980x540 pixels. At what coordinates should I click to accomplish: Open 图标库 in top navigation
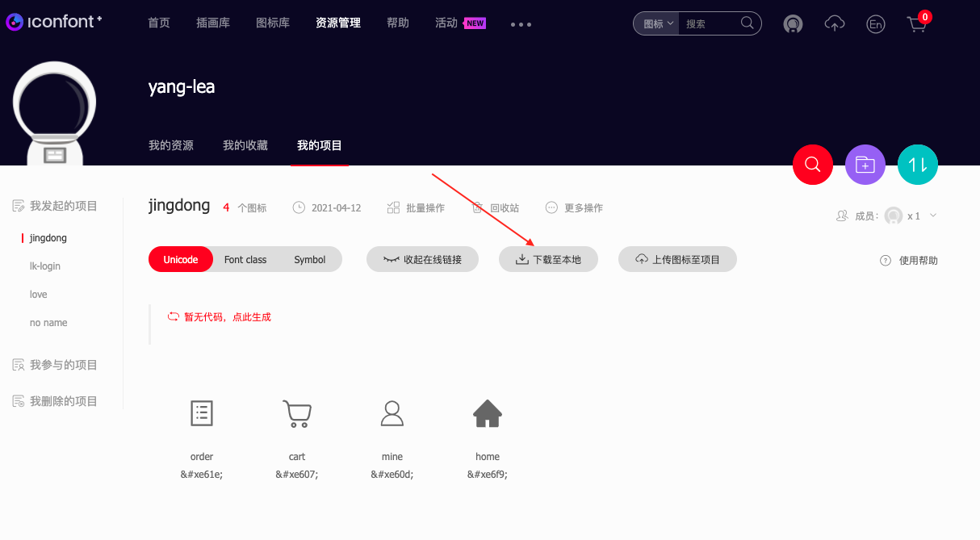point(273,23)
